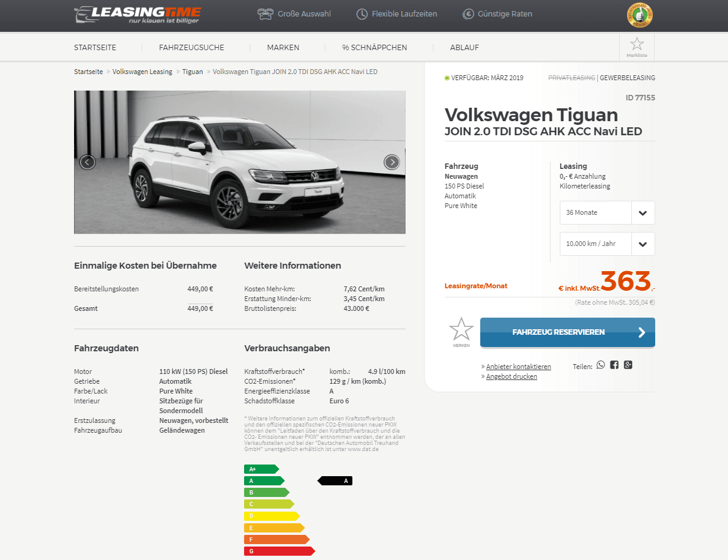Screen dimensions: 728x560
Task: Click the ID 77155 label
Action: (x=641, y=97)
